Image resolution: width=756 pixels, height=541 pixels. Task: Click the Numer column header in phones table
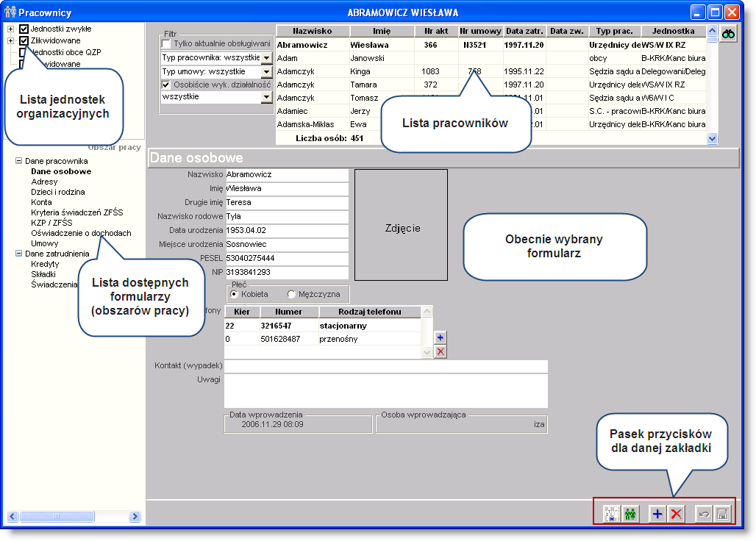(x=288, y=312)
